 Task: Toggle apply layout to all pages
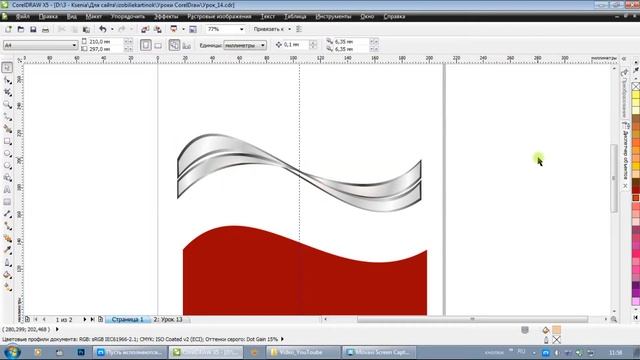point(174,45)
